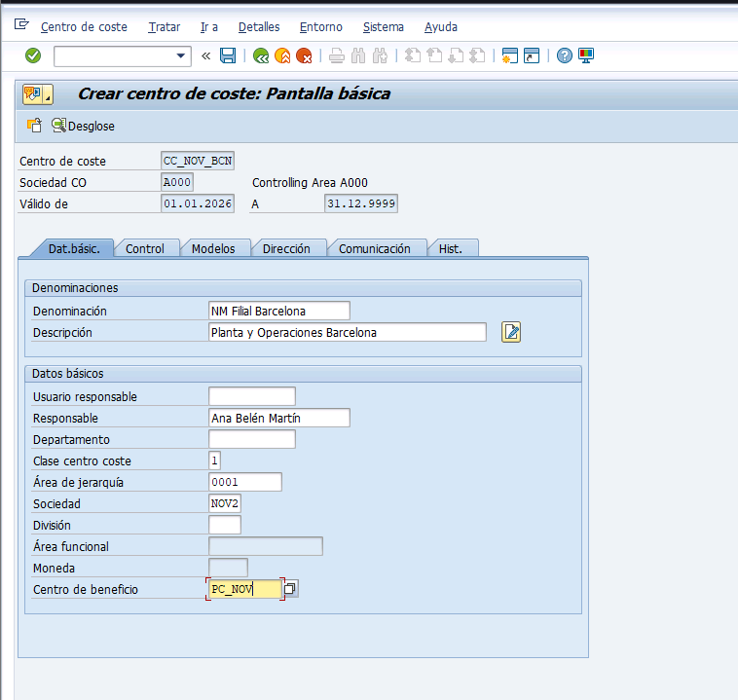Click the Moneda field

click(x=228, y=568)
